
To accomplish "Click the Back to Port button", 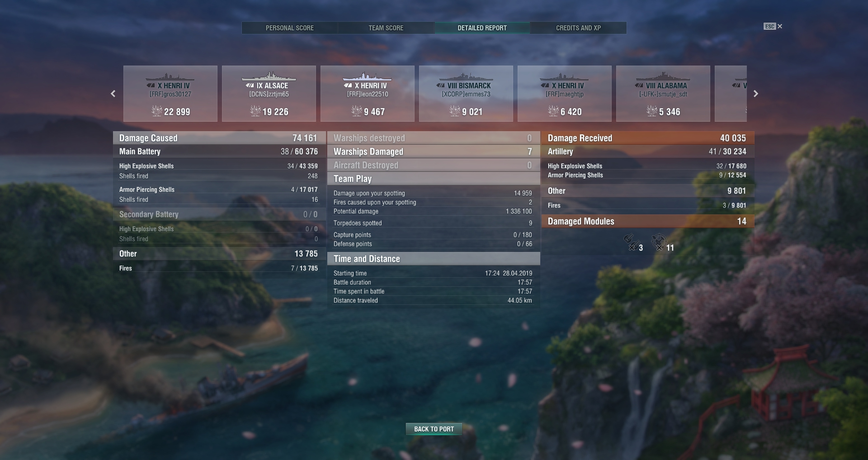I will pyautogui.click(x=434, y=429).
